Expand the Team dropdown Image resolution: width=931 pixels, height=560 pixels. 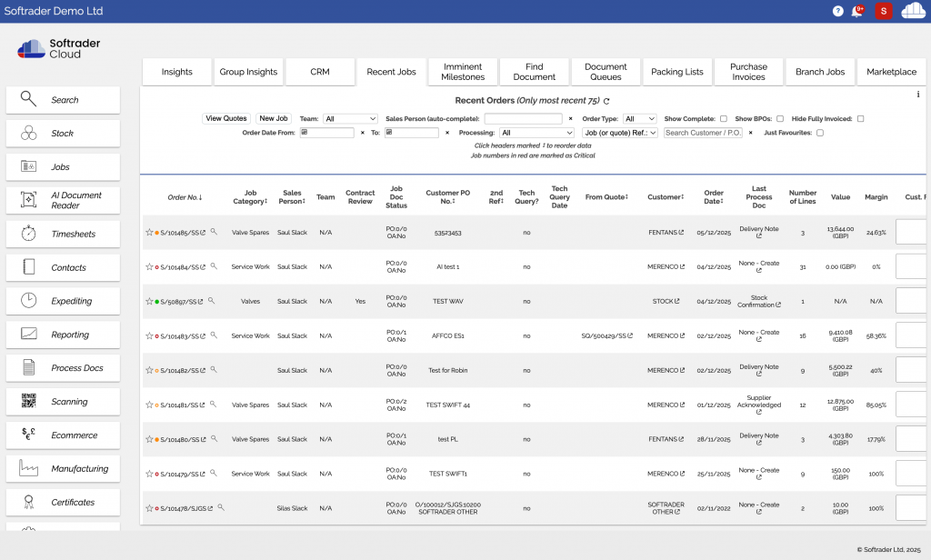[350, 119]
